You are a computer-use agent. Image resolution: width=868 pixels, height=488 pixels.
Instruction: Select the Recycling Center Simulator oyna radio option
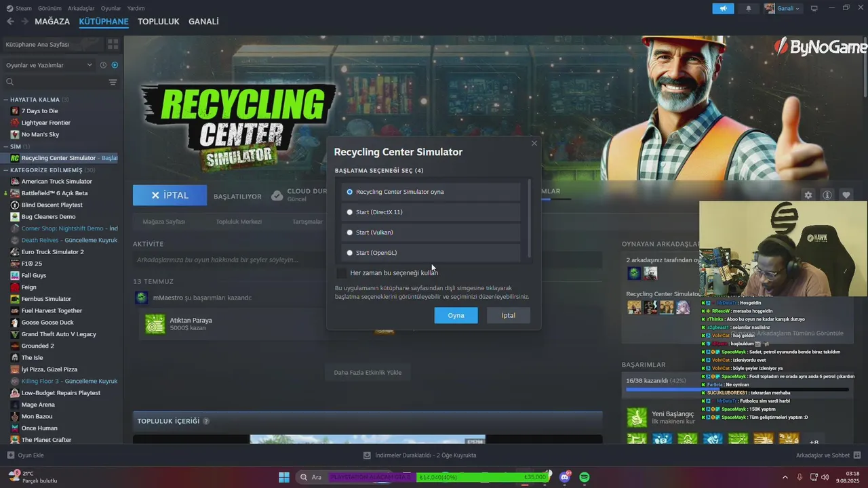click(431, 192)
